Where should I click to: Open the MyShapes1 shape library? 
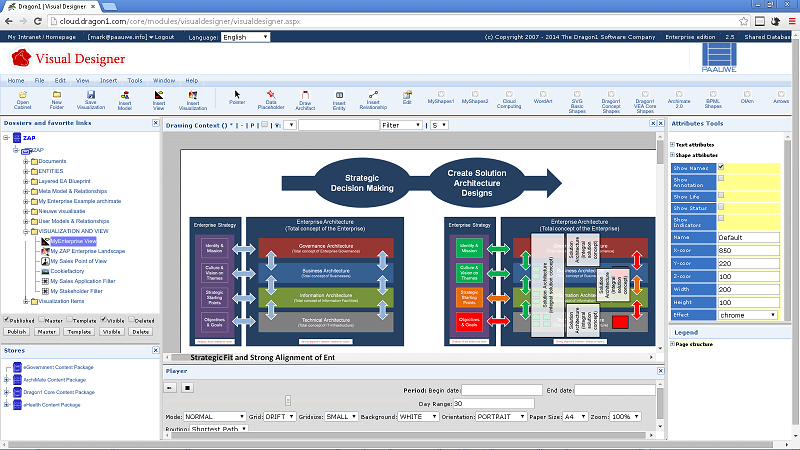(x=441, y=97)
